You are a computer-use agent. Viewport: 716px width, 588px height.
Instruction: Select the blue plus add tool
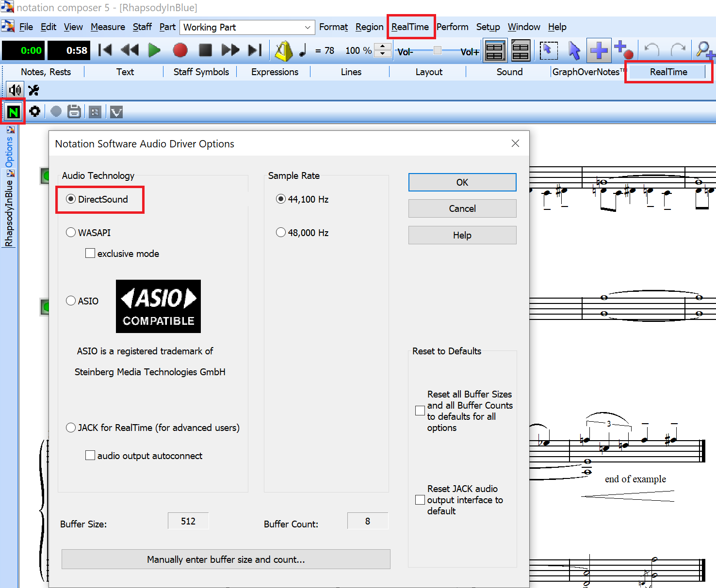pyautogui.click(x=599, y=50)
